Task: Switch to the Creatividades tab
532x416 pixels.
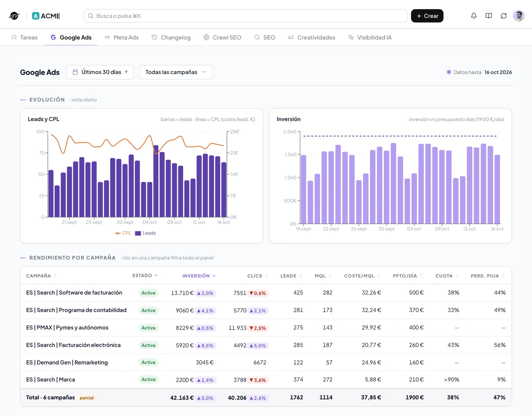Action: pos(312,37)
